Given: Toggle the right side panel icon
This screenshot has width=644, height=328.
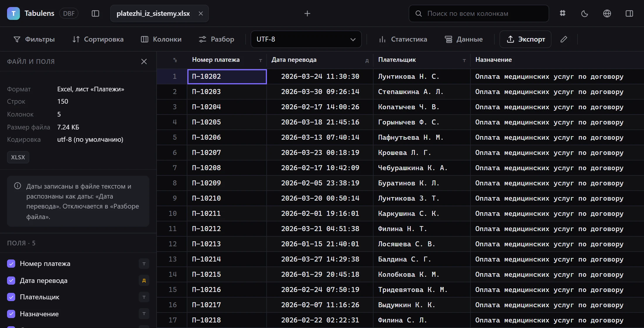Looking at the screenshot, I should (629, 13).
